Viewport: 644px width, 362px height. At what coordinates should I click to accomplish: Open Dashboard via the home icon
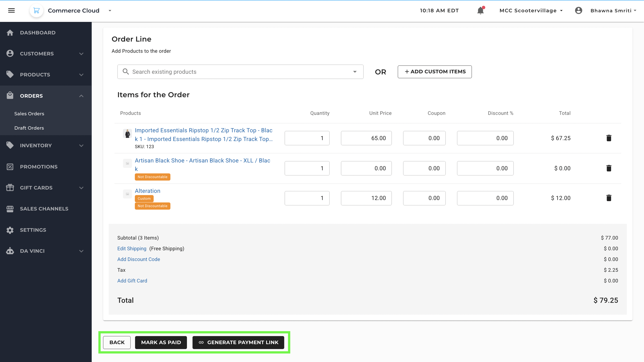click(x=10, y=33)
